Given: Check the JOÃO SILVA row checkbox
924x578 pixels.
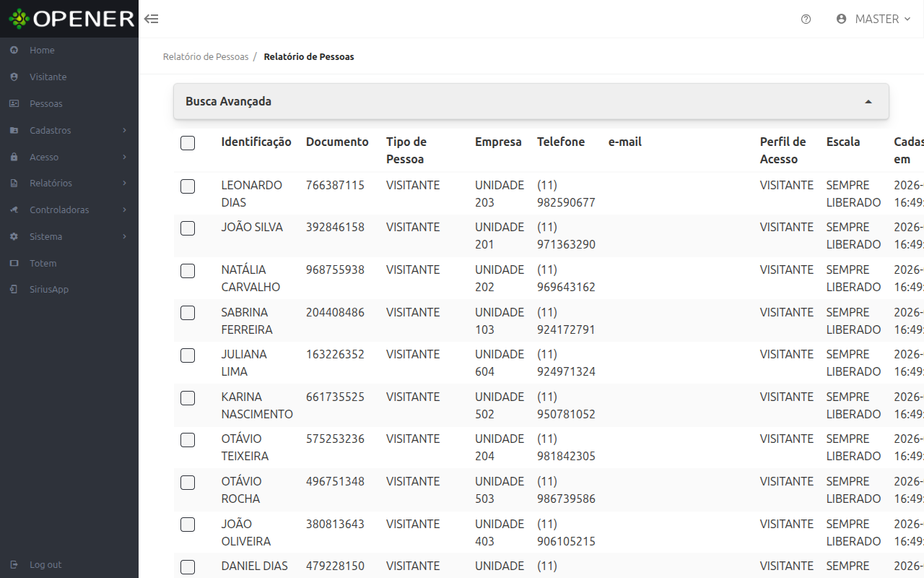Looking at the screenshot, I should click(x=188, y=228).
